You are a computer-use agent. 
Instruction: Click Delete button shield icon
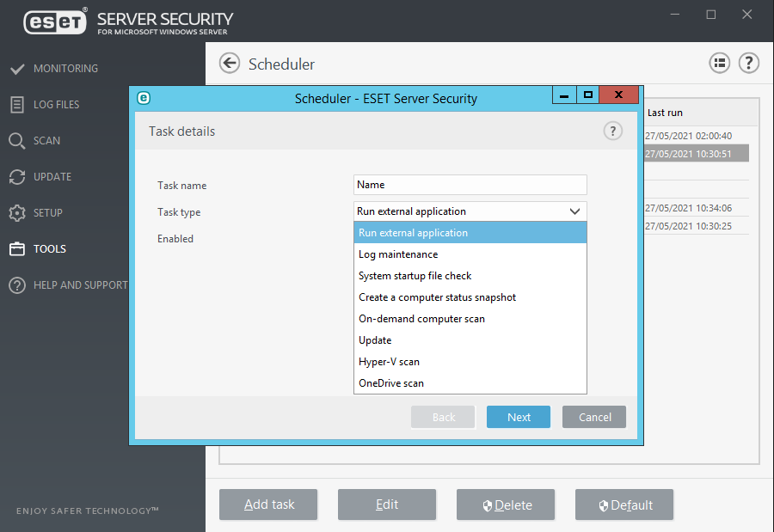click(488, 505)
